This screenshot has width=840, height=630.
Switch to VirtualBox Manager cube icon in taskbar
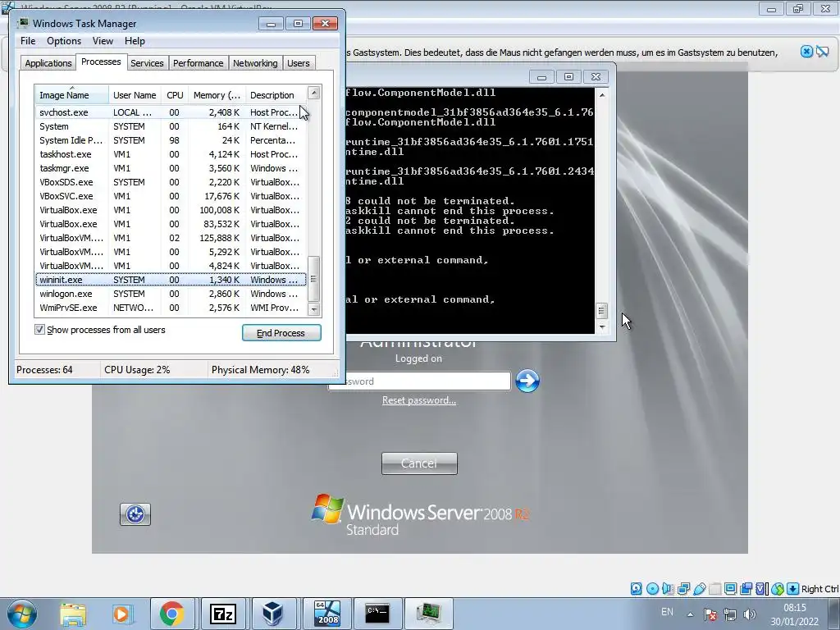[273, 614]
